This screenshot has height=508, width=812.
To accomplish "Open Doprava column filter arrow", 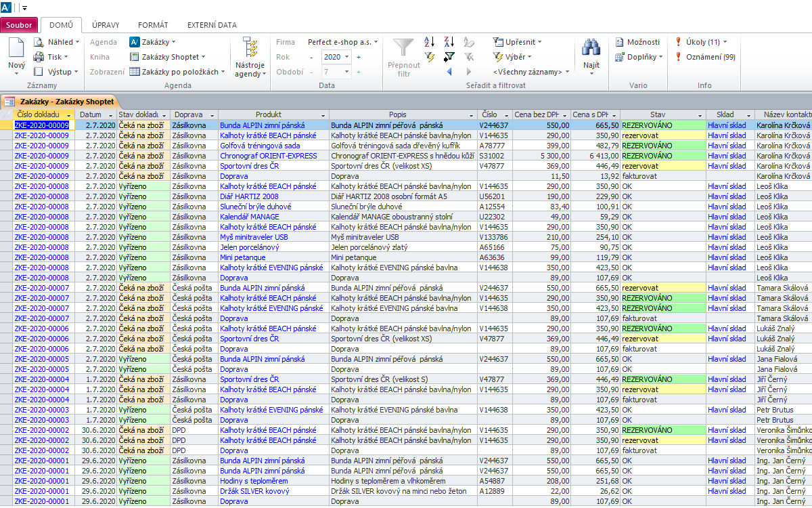I will click(210, 115).
